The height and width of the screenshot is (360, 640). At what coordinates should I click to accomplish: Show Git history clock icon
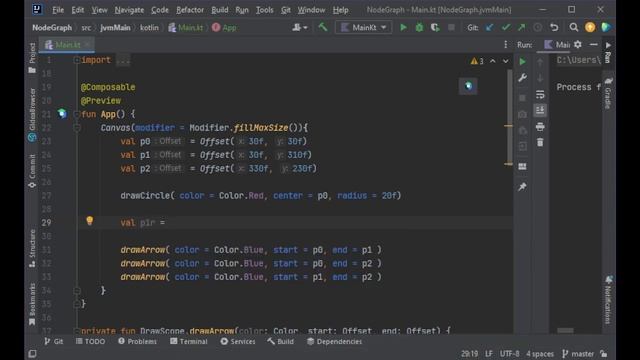(538, 27)
